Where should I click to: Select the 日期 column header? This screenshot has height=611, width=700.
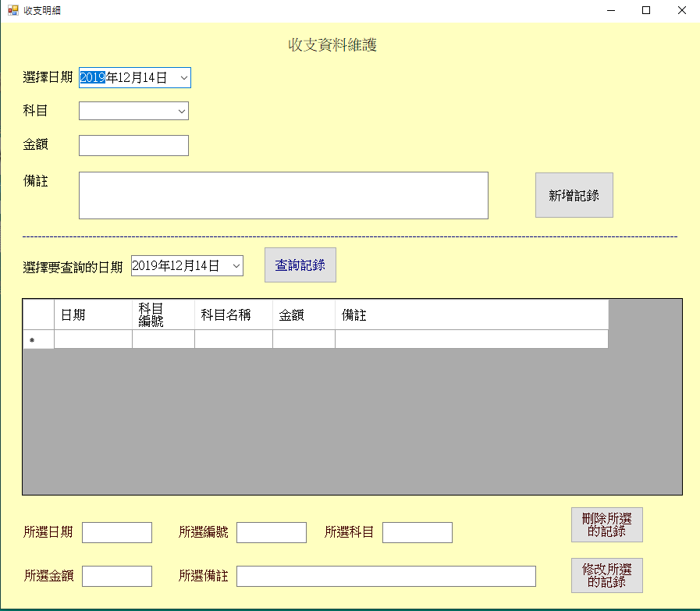tap(94, 315)
